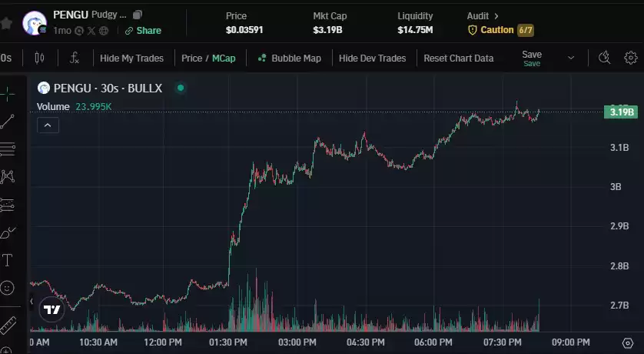Select the forecasting position tool

point(8,205)
